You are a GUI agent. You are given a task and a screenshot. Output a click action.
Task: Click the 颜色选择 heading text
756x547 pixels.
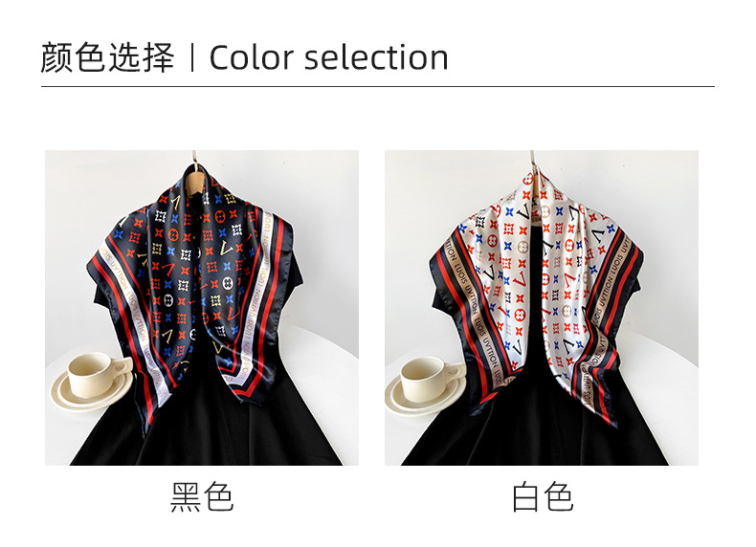point(107,57)
